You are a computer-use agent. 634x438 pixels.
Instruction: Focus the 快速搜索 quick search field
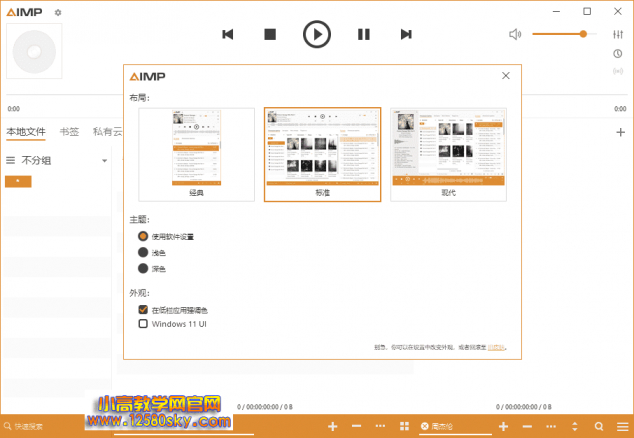(44, 426)
